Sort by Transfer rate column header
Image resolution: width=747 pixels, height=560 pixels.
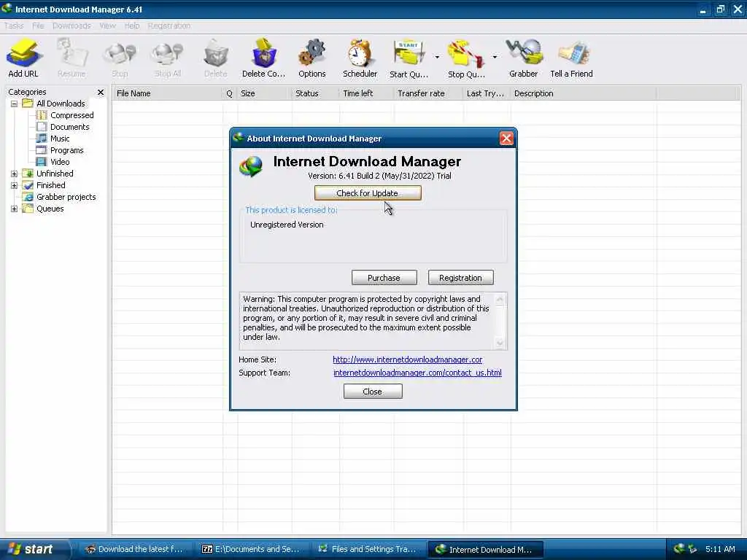click(x=428, y=93)
